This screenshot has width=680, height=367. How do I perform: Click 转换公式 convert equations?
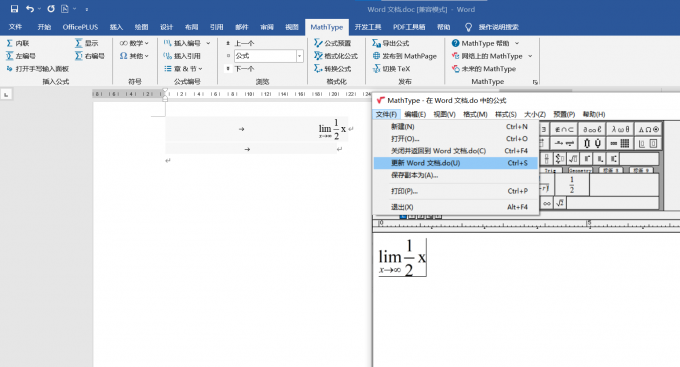click(x=333, y=69)
